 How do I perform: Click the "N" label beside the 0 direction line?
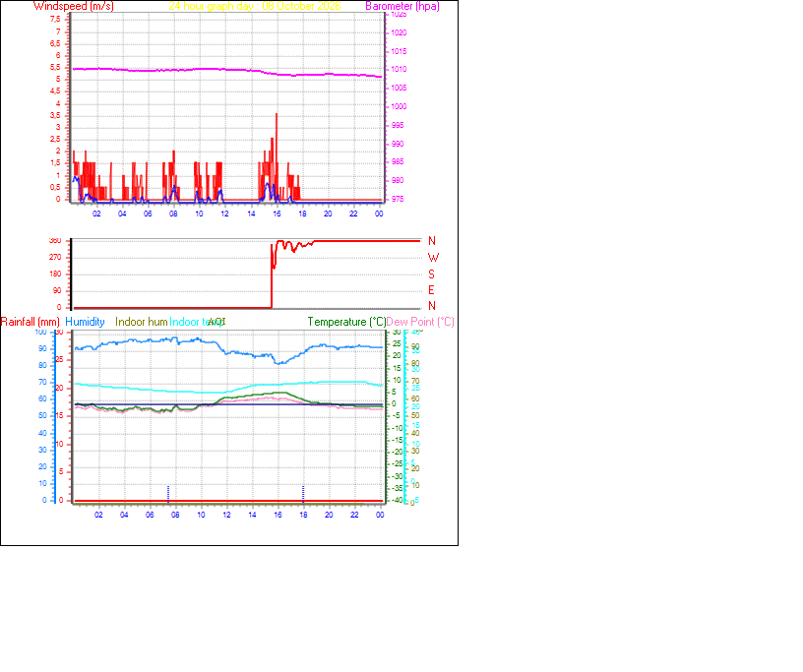point(432,306)
